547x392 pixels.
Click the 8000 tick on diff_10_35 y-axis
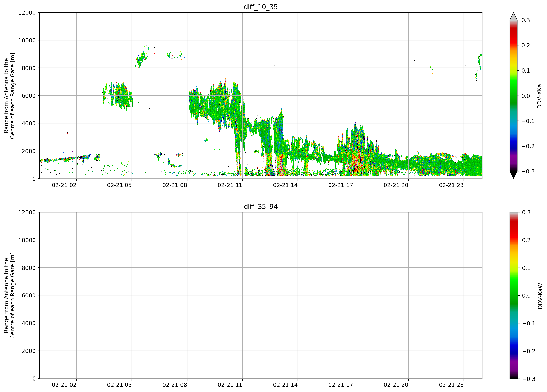(29, 68)
